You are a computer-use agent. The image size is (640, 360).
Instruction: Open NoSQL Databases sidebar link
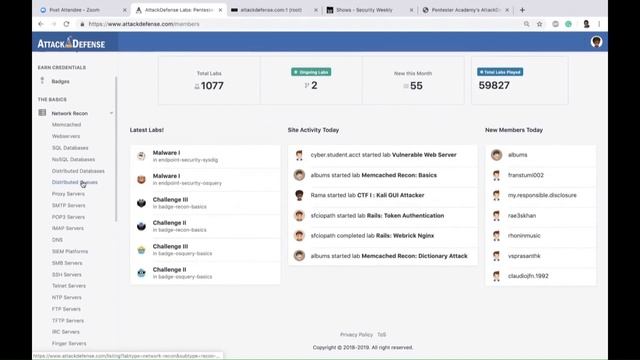point(73,159)
